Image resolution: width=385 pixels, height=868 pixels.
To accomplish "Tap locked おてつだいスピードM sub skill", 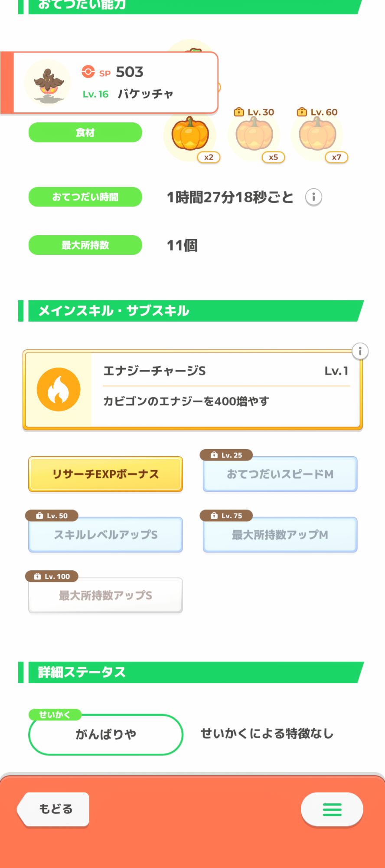I will coord(280,474).
